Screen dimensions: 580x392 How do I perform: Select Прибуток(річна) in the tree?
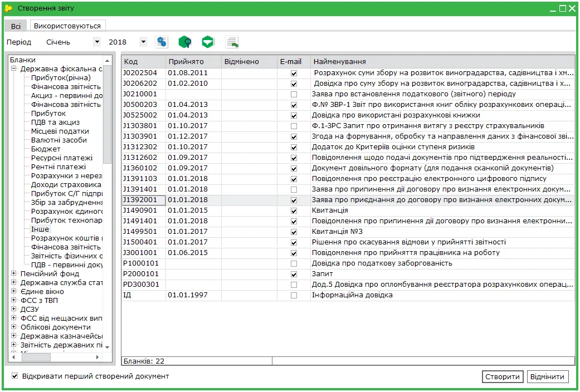click(61, 77)
